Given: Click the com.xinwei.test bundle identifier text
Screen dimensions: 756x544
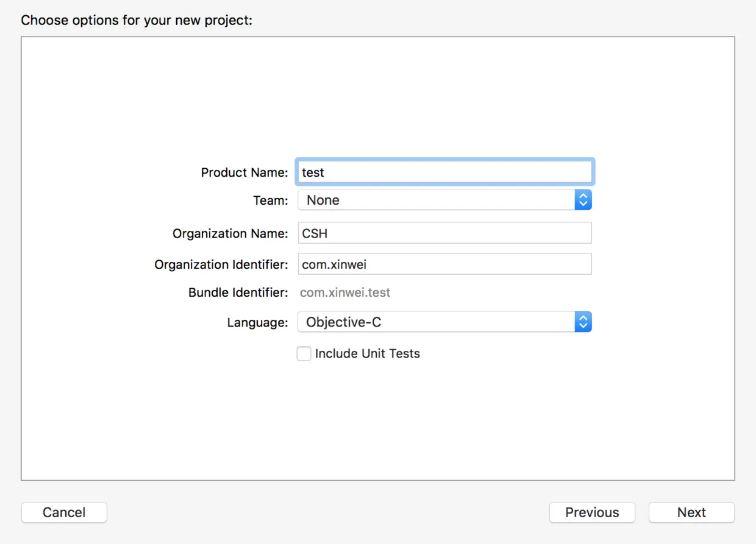Looking at the screenshot, I should (345, 292).
